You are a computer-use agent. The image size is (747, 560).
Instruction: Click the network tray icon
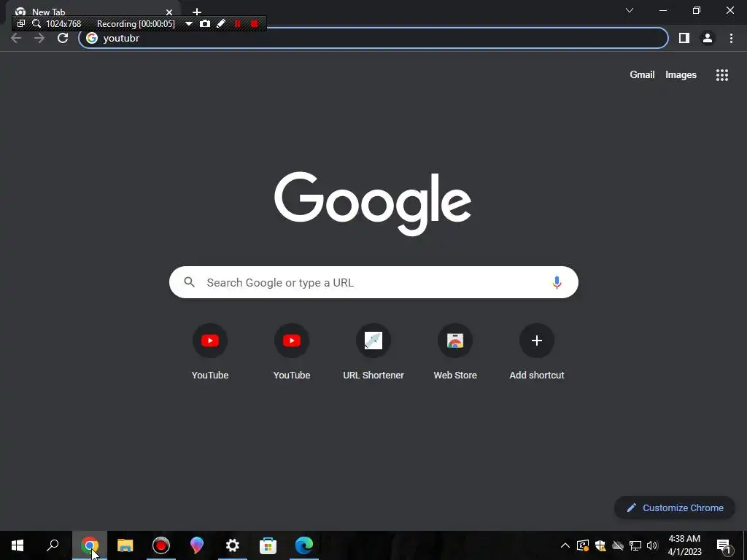click(x=635, y=545)
